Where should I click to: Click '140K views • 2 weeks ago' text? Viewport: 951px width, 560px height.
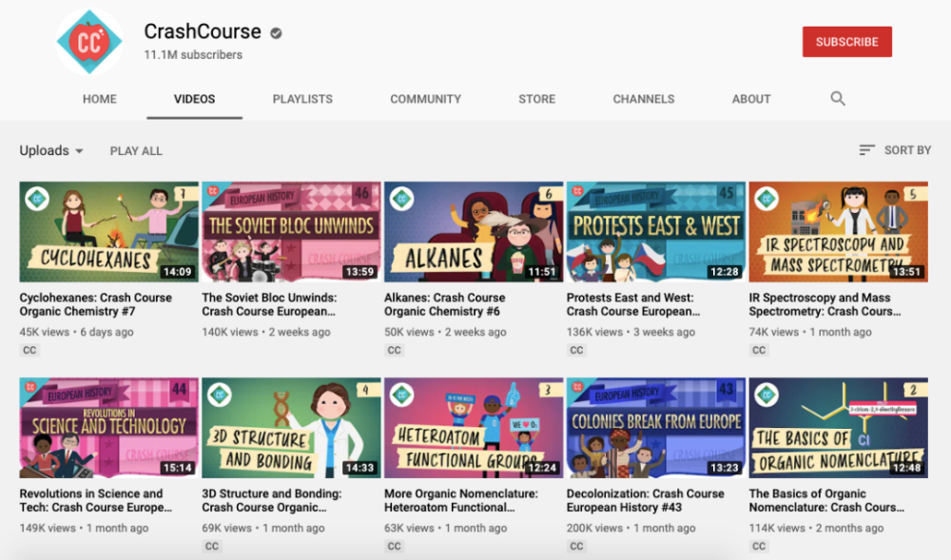coord(266,332)
